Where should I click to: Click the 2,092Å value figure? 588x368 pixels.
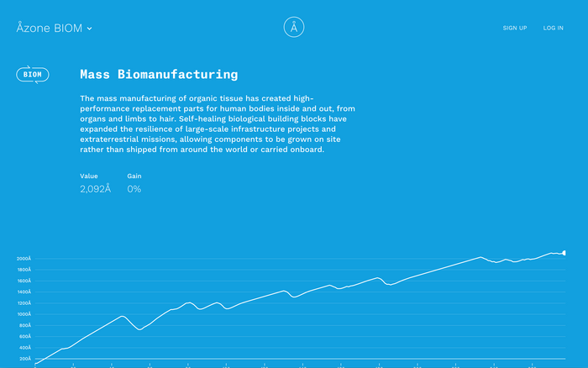tap(95, 189)
